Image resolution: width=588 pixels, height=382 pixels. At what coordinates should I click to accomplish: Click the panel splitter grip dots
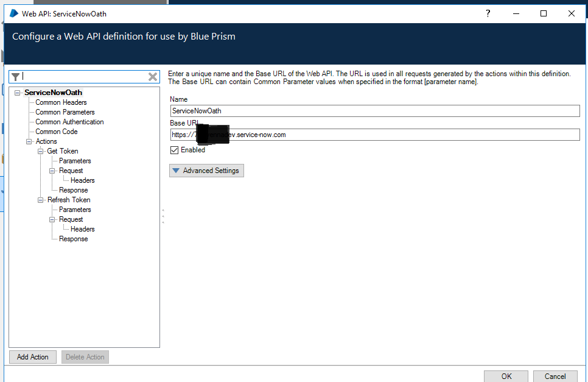[x=163, y=216]
